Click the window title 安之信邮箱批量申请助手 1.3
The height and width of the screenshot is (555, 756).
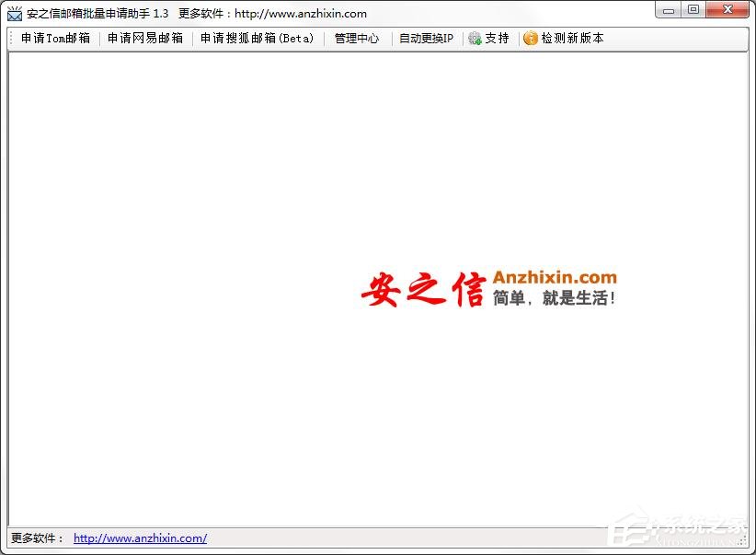point(97,14)
